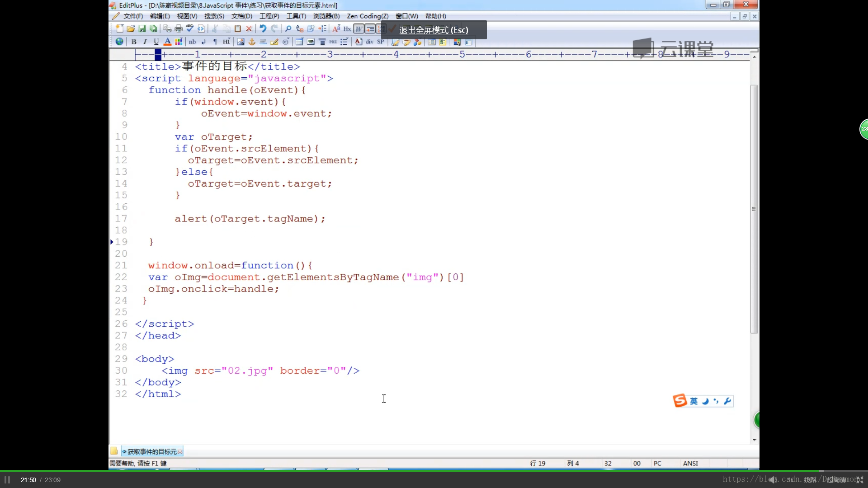Open the 工程(P) menu

(269, 16)
